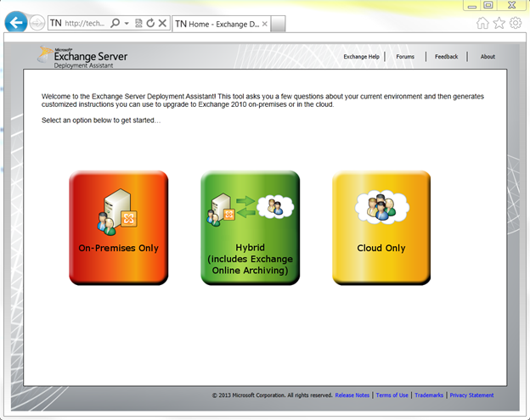Viewport: 530px width, 420px height.
Task: Open the Privacy Statement link
Action: pos(471,395)
